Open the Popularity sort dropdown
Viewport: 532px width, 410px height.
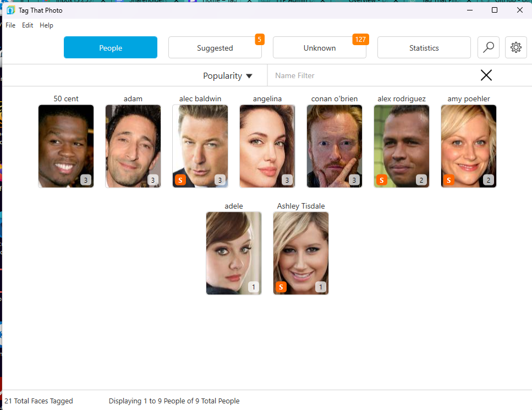[228, 75]
